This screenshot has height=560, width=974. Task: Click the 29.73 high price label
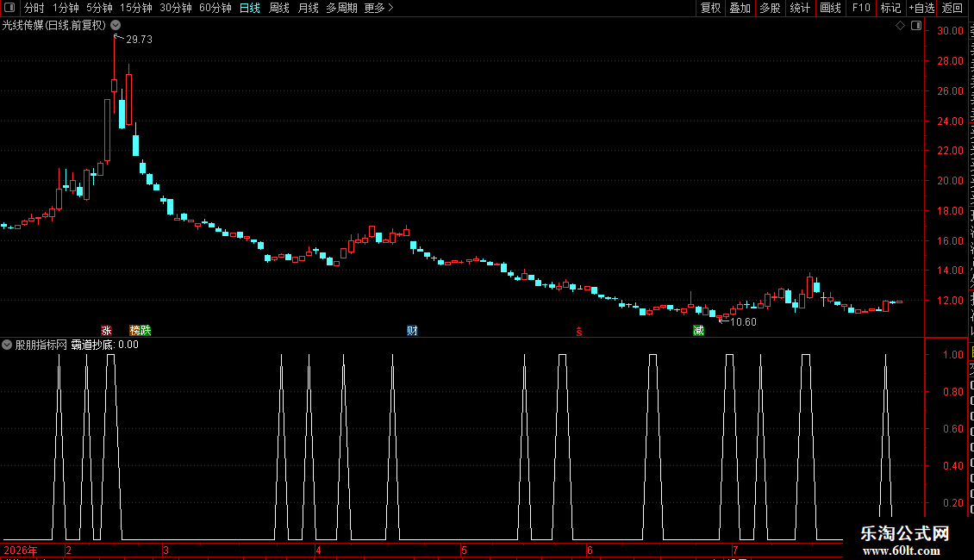(x=139, y=39)
